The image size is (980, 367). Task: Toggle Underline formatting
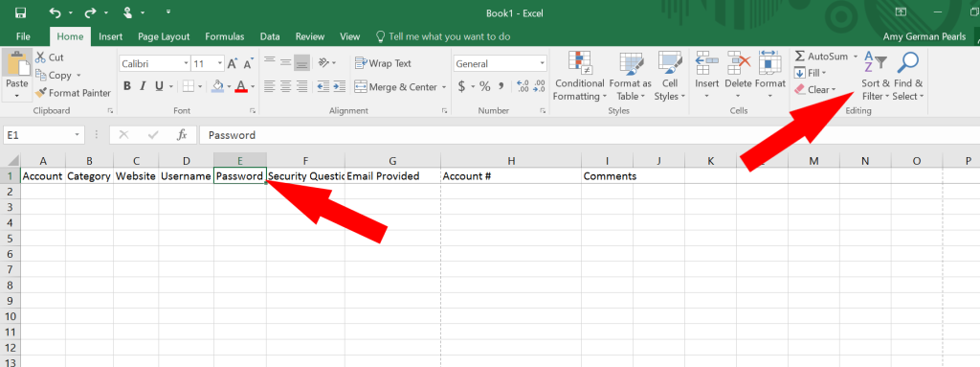click(159, 86)
